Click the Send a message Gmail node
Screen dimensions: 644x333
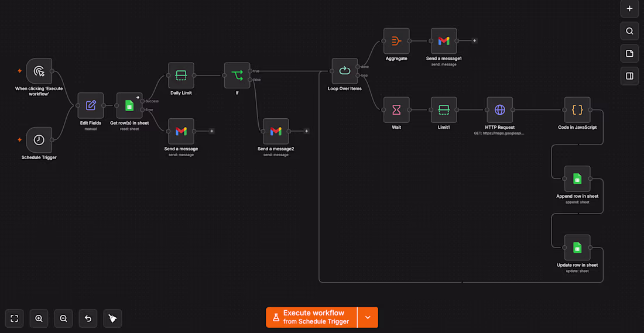[x=181, y=132]
